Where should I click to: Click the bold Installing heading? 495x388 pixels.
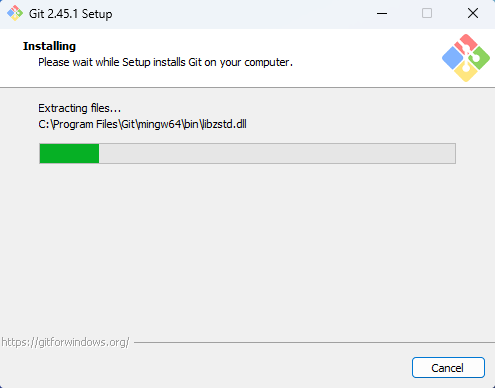point(49,46)
